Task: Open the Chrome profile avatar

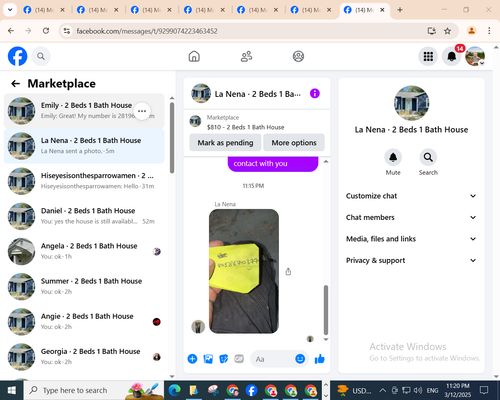Action: point(471,31)
